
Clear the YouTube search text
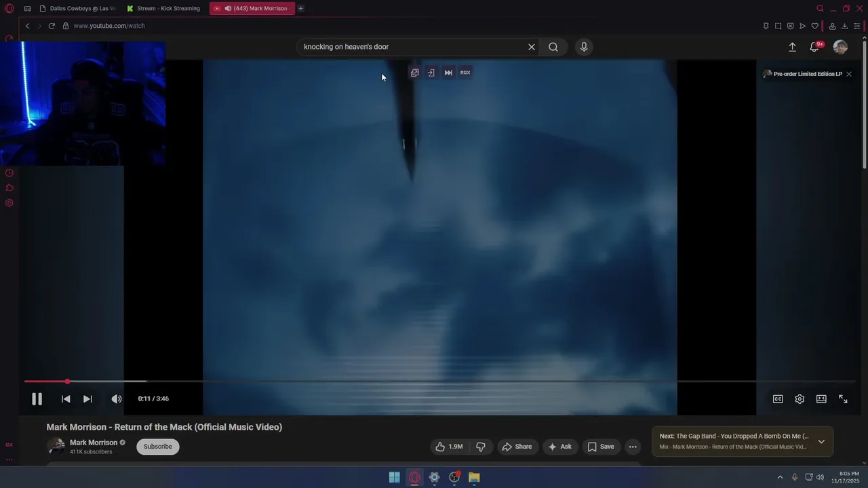pos(532,47)
